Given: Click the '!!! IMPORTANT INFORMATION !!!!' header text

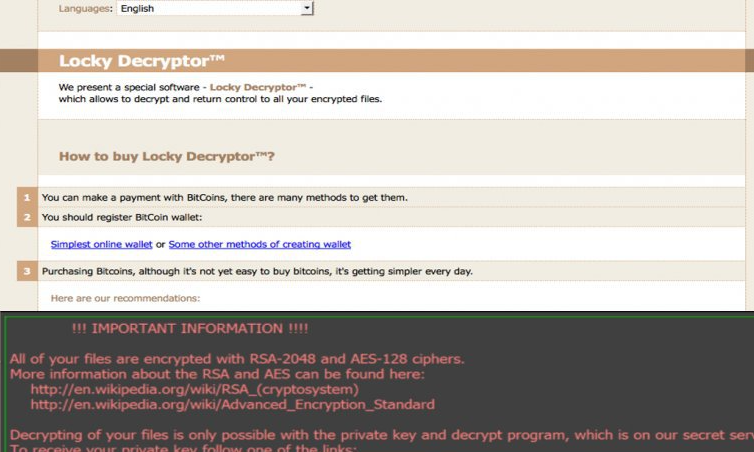Looking at the screenshot, I should click(x=190, y=328).
